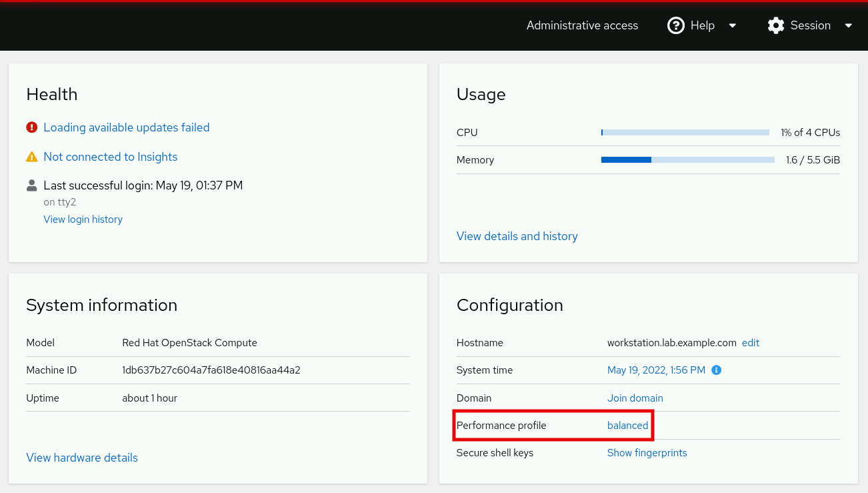Click the Join domain link
The width and height of the screenshot is (868, 493).
point(635,398)
